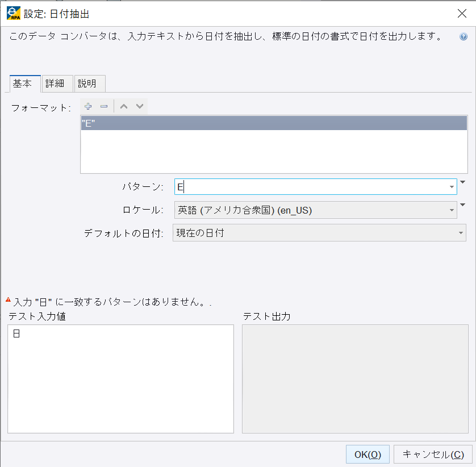This screenshot has width=476, height=467.
Task: Click the フォーマット label
Action: pos(41,108)
